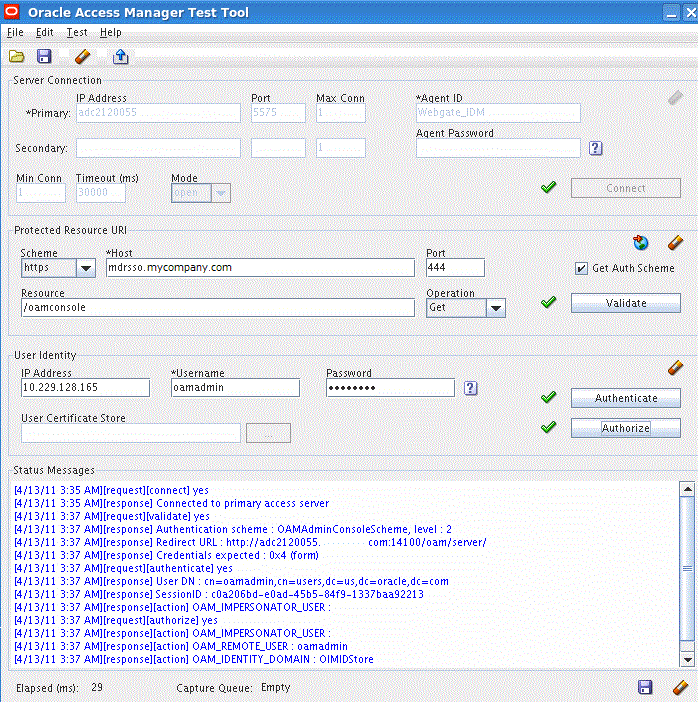Click the Resource field containing /oamconsole
The width and height of the screenshot is (698, 702).
click(x=218, y=308)
